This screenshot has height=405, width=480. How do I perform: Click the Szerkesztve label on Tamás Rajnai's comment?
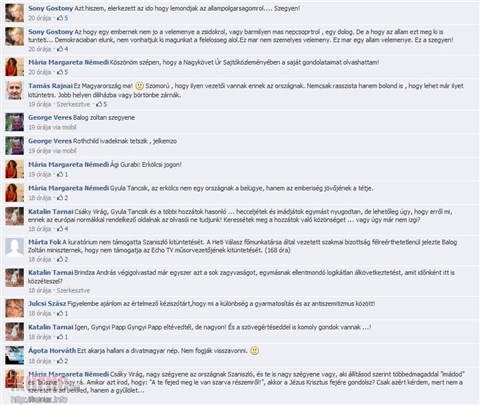tap(73, 104)
